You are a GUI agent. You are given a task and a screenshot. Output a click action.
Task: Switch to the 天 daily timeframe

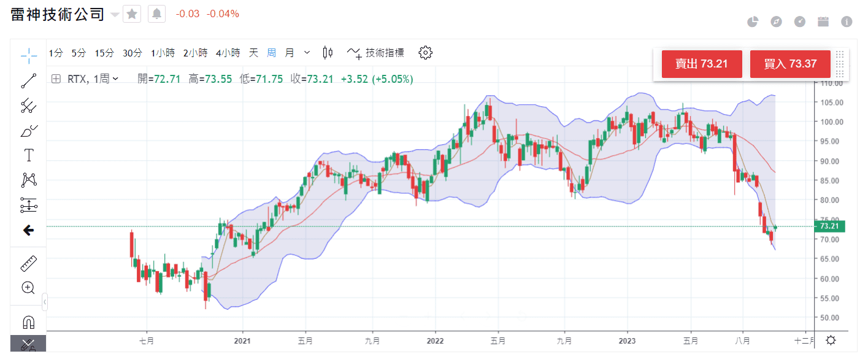point(253,53)
